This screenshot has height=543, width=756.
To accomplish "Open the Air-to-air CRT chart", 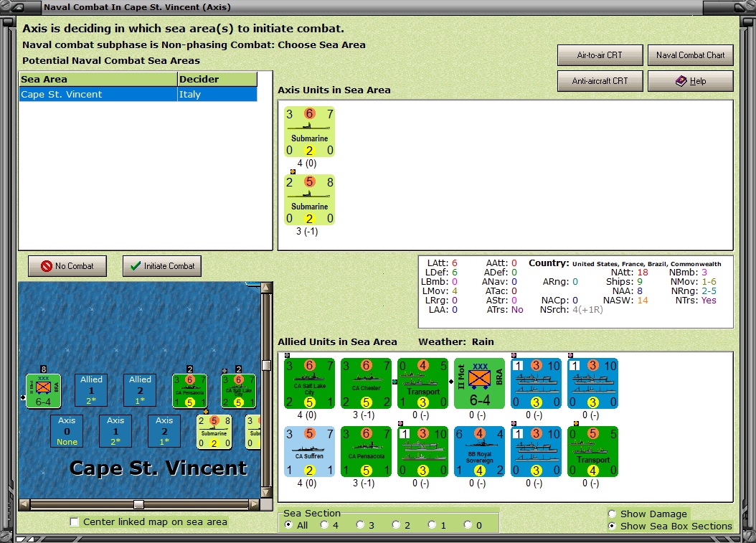I will point(600,55).
